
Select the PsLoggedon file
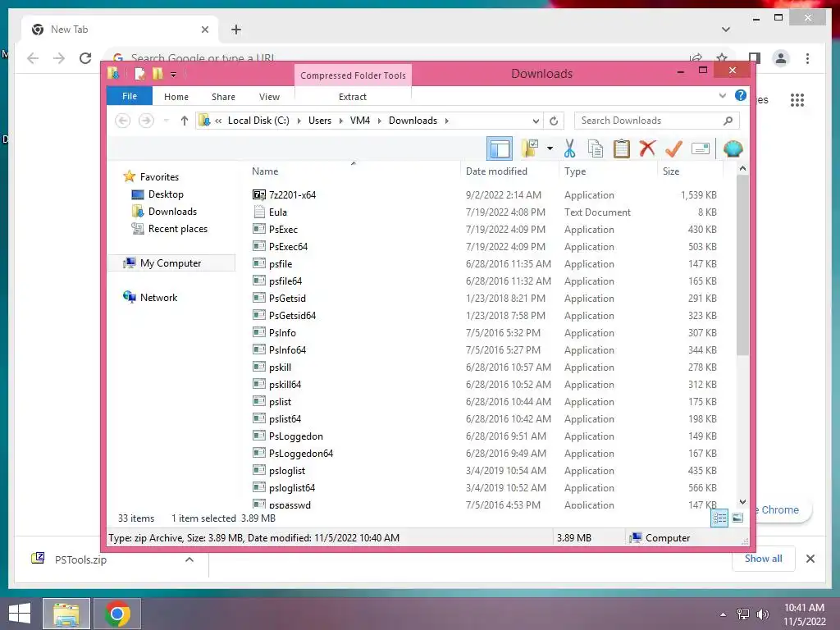coord(295,436)
